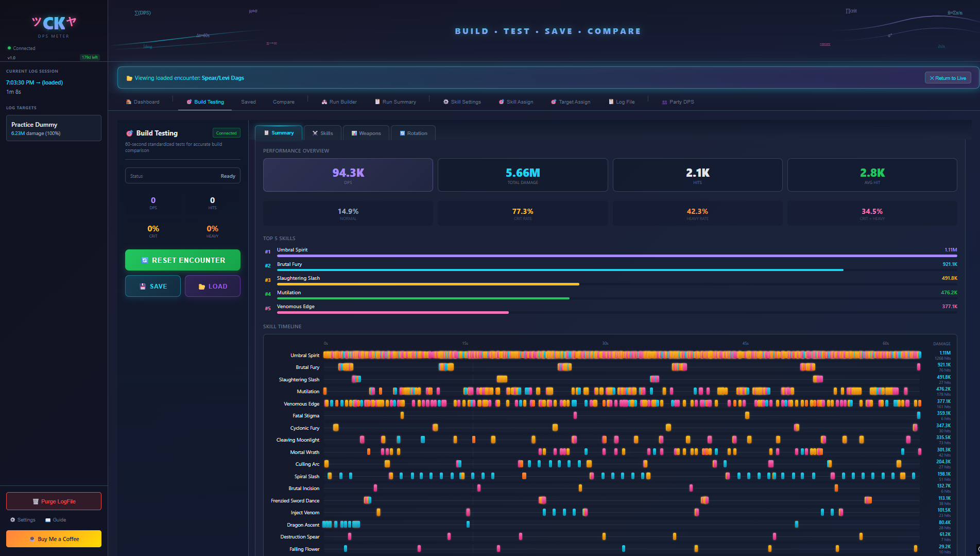The width and height of the screenshot is (980, 556).
Task: Click the Spear/Levi Dags encounter name
Action: [223, 78]
